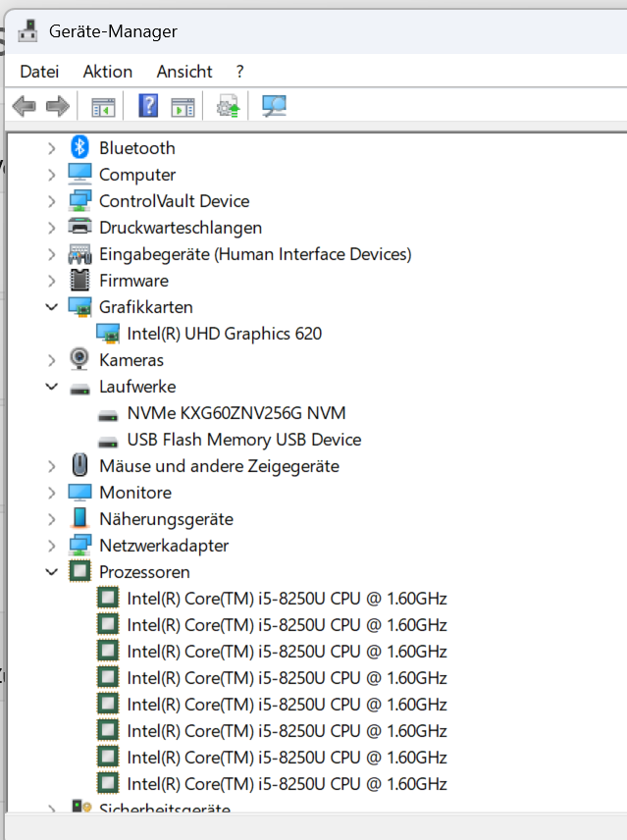Click the Laufwerke drive icon
Image resolution: width=627 pixels, height=840 pixels.
[79, 390]
